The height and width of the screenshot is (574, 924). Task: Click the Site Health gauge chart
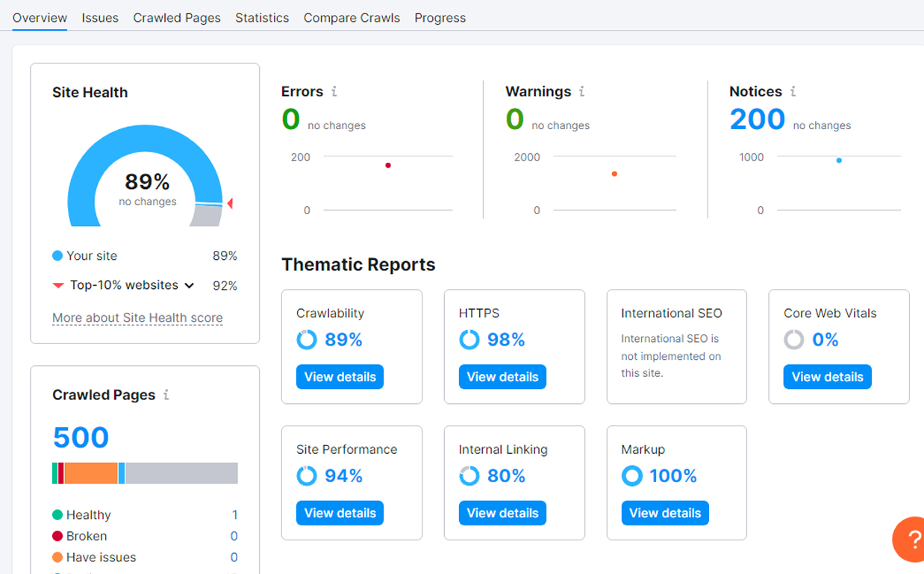[x=145, y=179]
